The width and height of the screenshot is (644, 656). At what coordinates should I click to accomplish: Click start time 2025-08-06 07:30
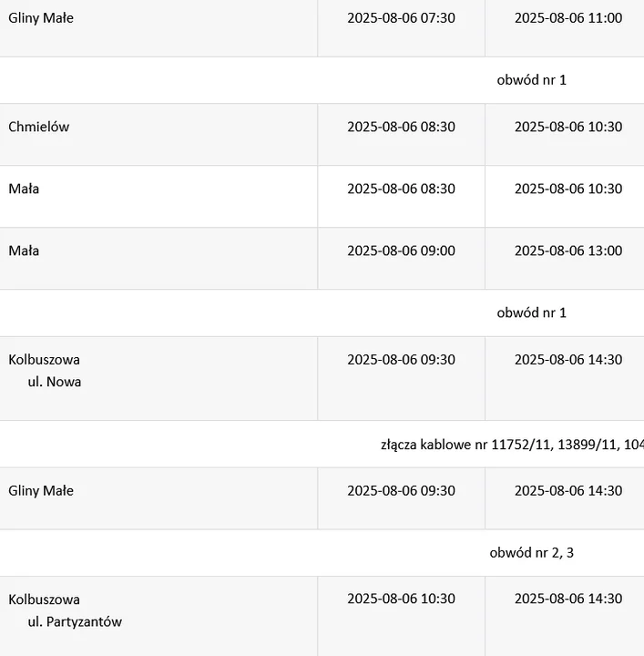point(401,18)
